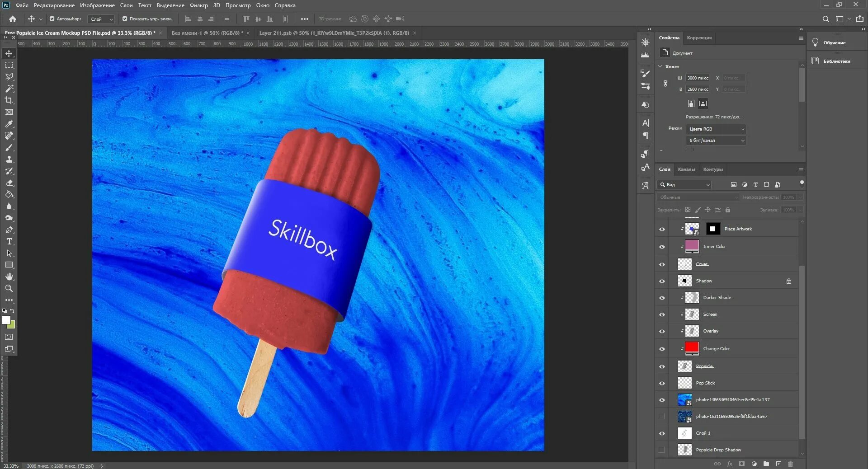Click the Share icon at top right

pyautogui.click(x=860, y=19)
